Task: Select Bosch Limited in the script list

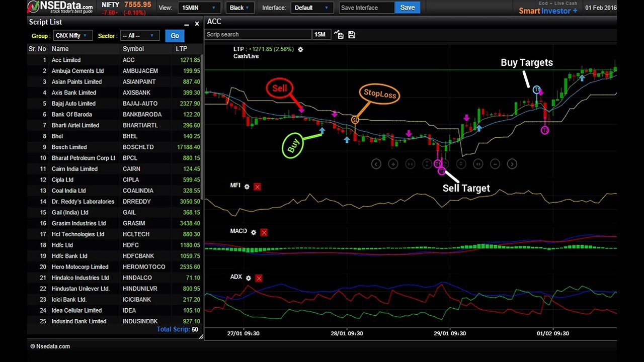Action: pyautogui.click(x=69, y=147)
